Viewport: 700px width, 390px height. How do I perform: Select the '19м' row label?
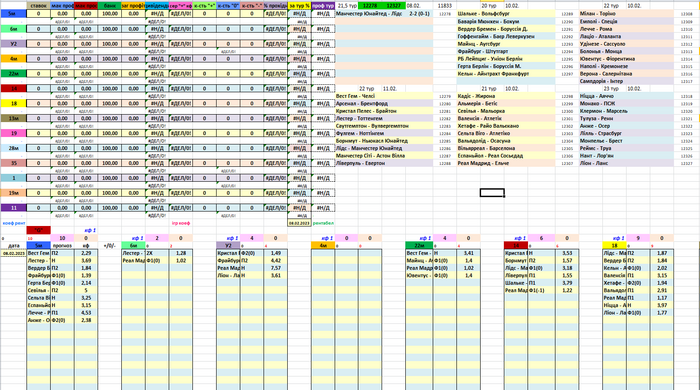click(x=13, y=193)
